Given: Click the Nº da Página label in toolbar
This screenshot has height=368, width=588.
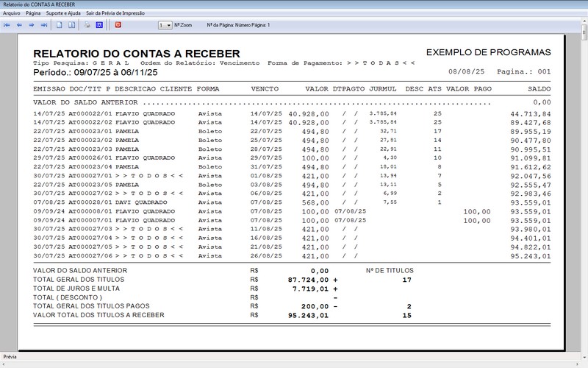Looking at the screenshot, I should [238, 25].
